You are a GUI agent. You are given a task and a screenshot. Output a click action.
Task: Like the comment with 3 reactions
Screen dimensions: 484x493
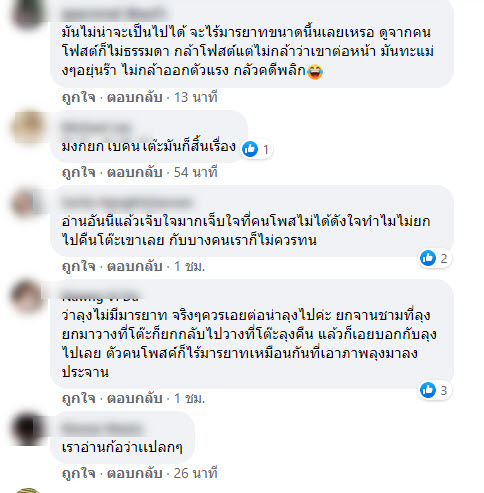(x=79, y=398)
